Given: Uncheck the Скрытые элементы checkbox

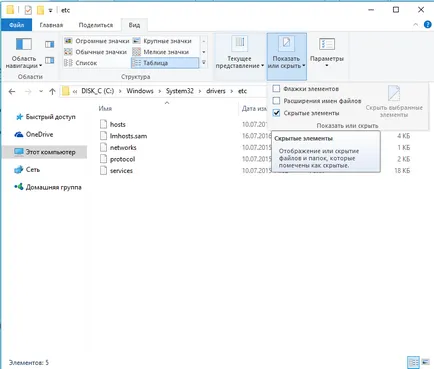Looking at the screenshot, I should (276, 113).
